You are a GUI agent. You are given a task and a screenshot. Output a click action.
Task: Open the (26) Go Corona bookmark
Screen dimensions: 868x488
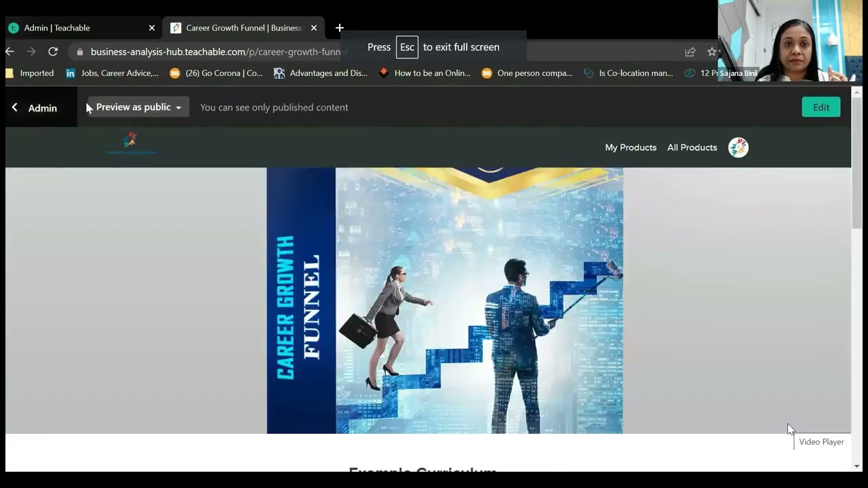(x=216, y=73)
